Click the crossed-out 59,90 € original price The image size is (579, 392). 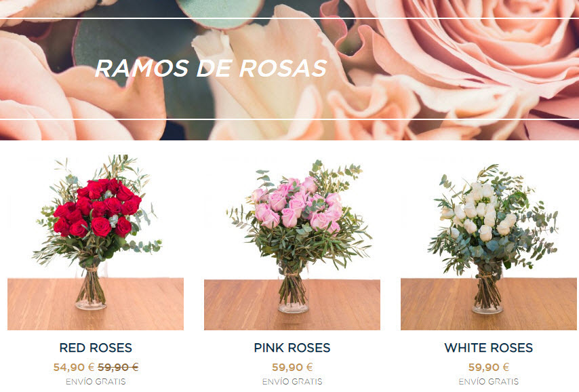tap(118, 368)
